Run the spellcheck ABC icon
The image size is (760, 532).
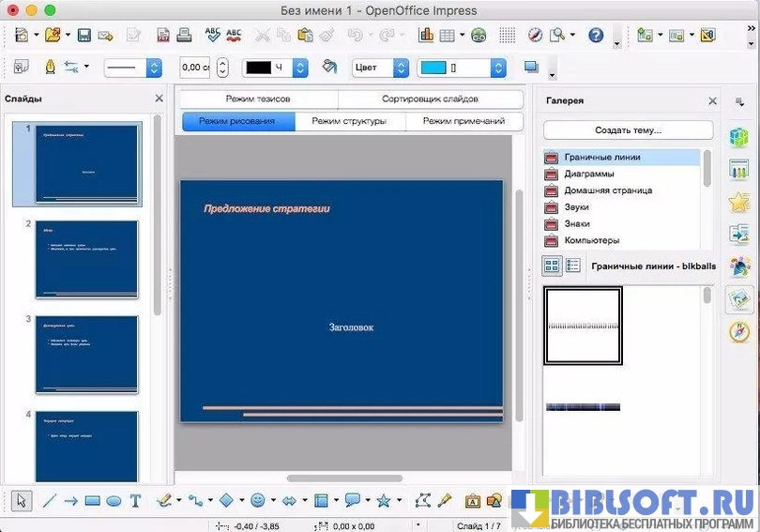[x=213, y=36]
